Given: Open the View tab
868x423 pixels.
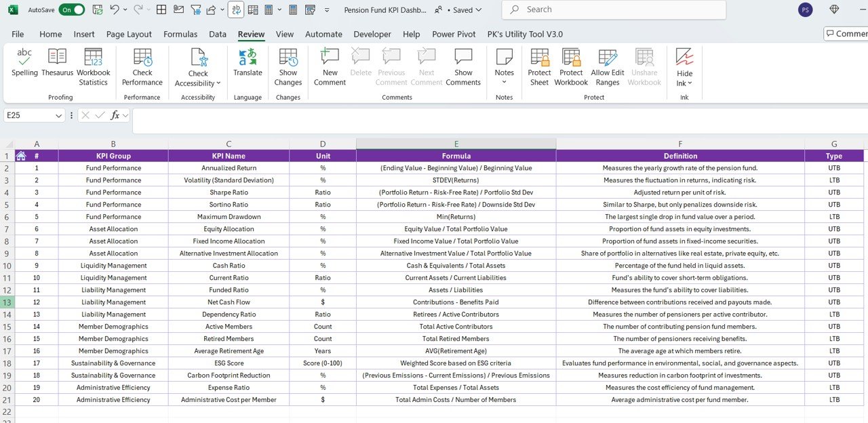Looking at the screenshot, I should 285,34.
